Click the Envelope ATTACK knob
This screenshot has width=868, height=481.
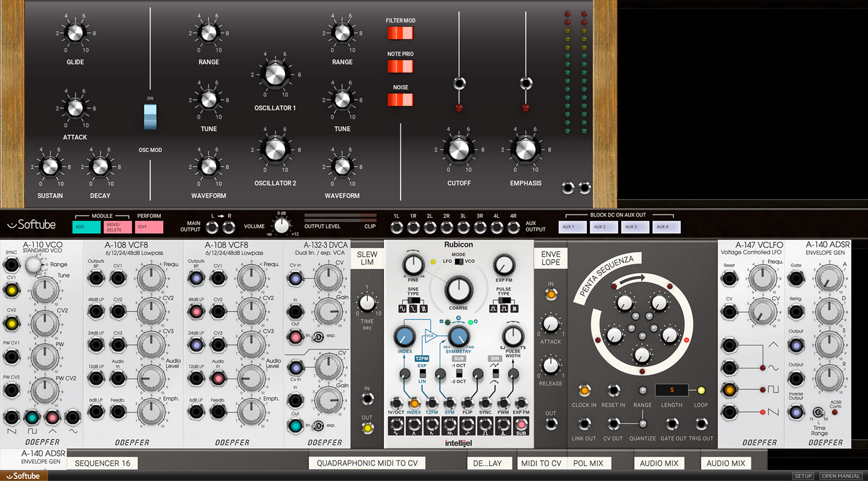click(x=551, y=324)
